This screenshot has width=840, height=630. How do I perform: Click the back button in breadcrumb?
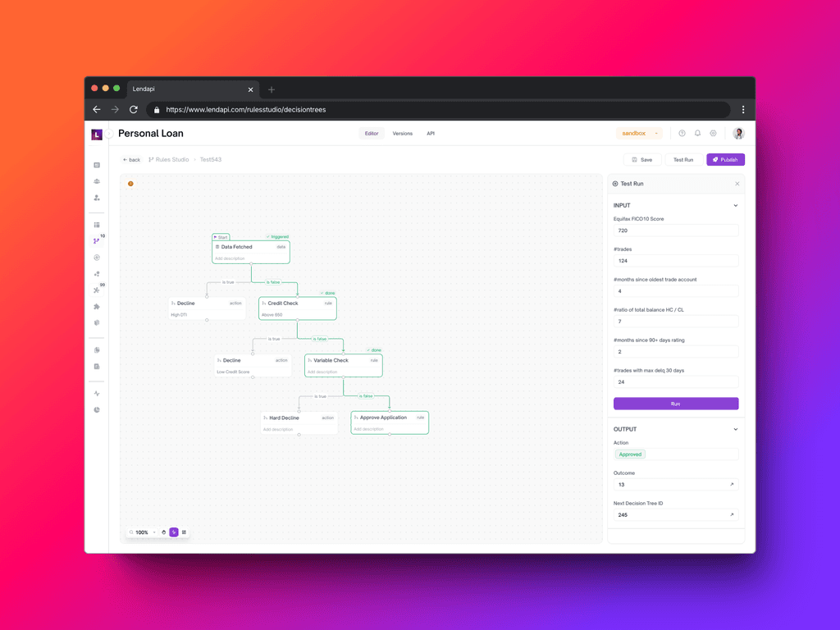[x=132, y=160]
